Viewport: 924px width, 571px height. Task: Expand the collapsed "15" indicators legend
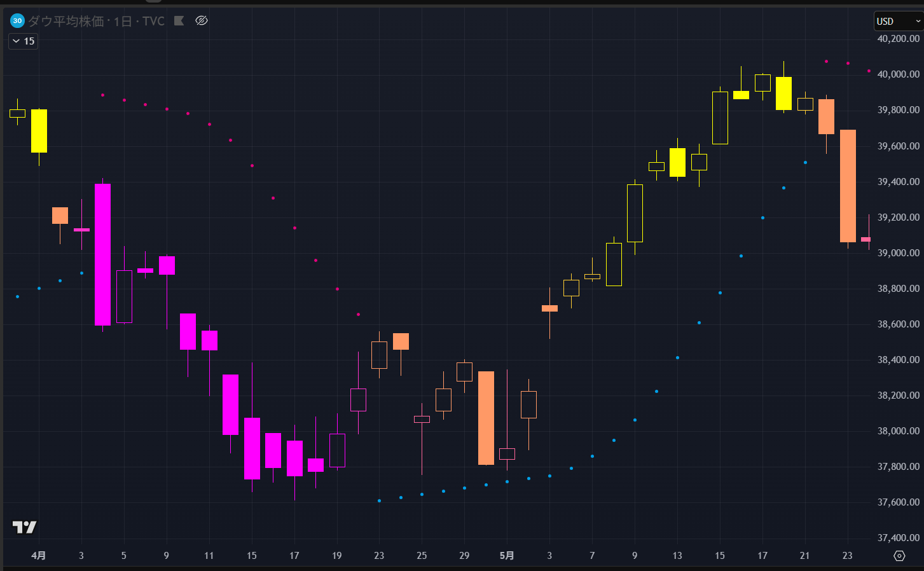click(24, 41)
